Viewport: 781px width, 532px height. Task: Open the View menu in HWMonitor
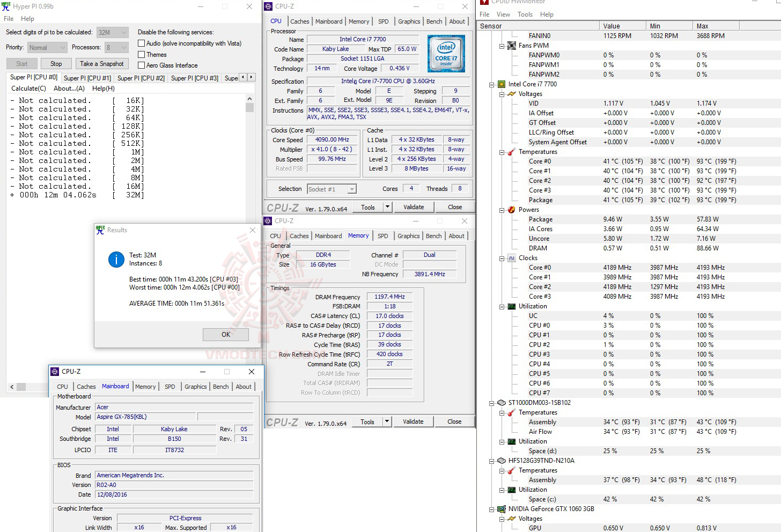tap(503, 14)
